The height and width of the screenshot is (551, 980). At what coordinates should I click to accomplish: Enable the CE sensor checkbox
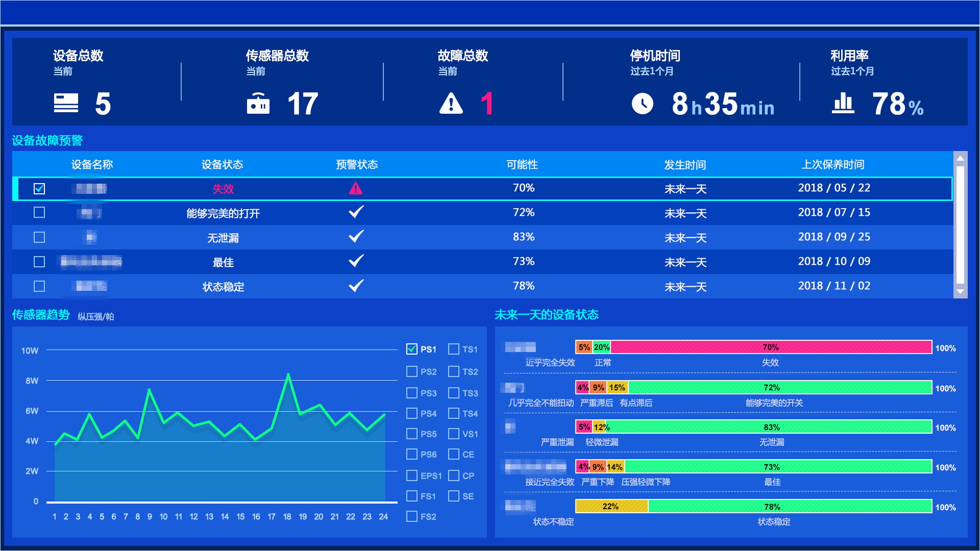454,454
